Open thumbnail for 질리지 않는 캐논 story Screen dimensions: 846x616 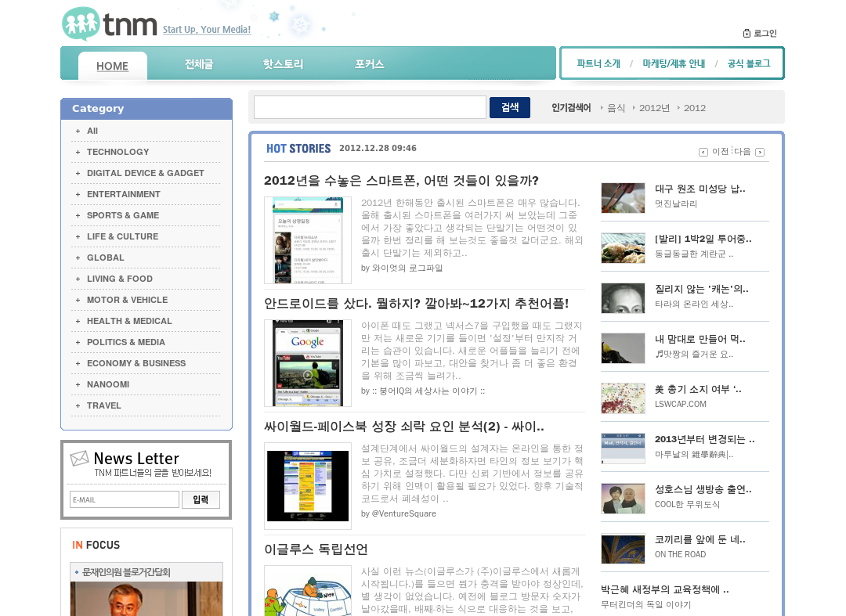[x=624, y=298]
